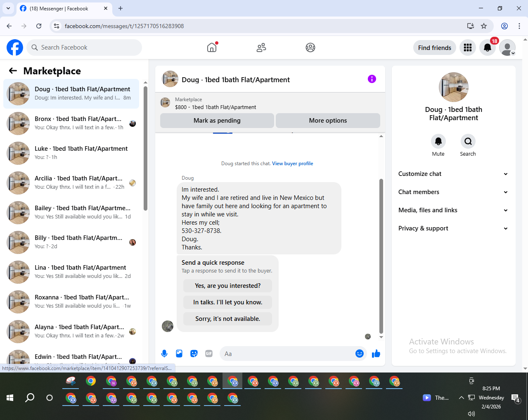Viewport: 528px width, 420px height.
Task: Click the Aa message input field
Action: 287,354
